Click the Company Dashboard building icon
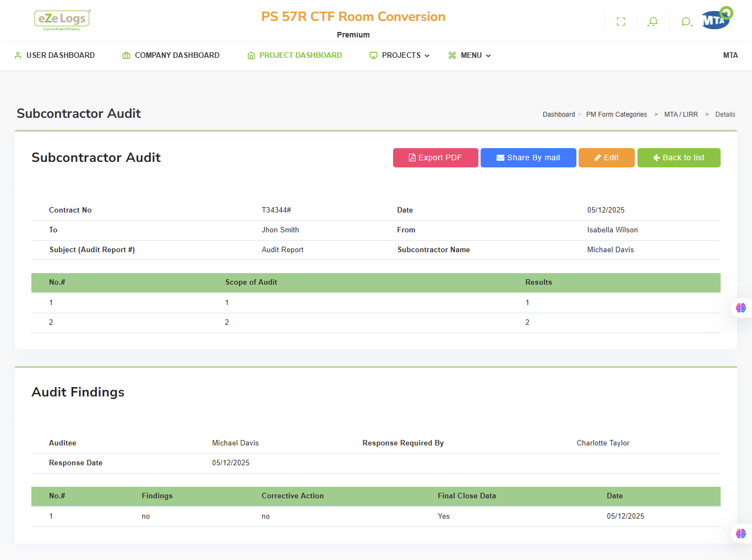 pos(126,55)
